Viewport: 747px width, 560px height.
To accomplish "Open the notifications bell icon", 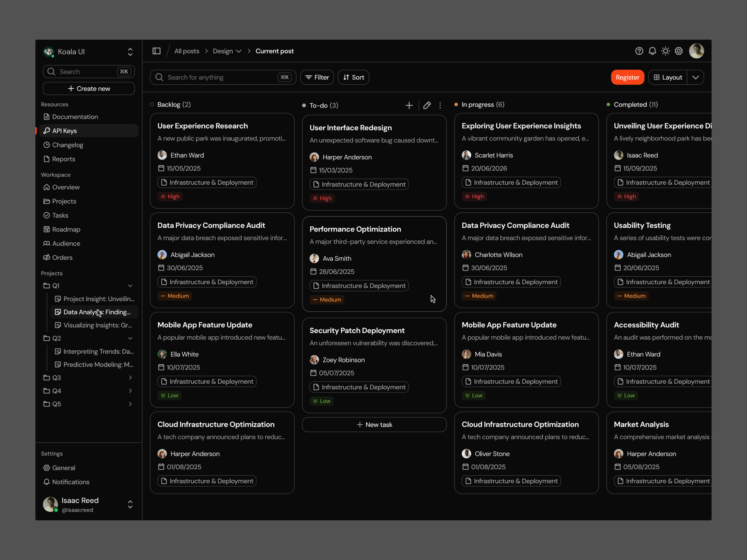I will click(652, 51).
